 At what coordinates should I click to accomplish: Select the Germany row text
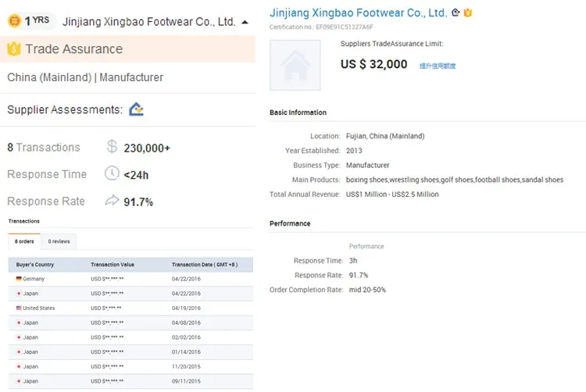click(34, 279)
